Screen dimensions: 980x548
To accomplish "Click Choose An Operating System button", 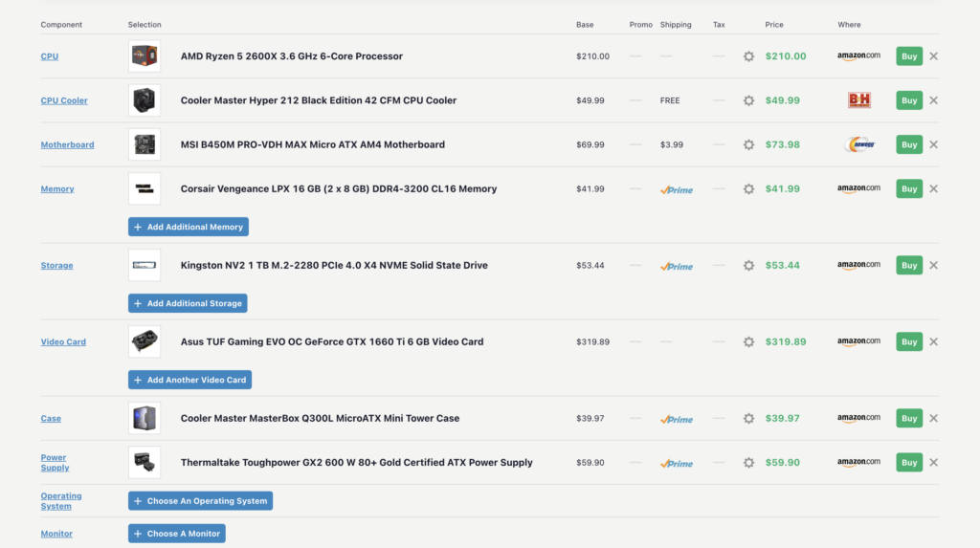I will point(200,500).
